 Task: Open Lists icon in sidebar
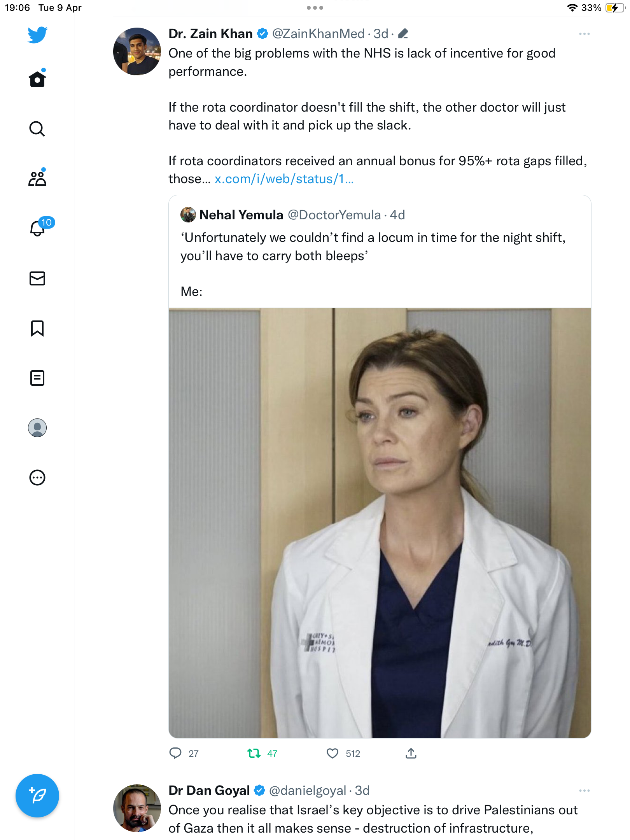click(x=37, y=378)
